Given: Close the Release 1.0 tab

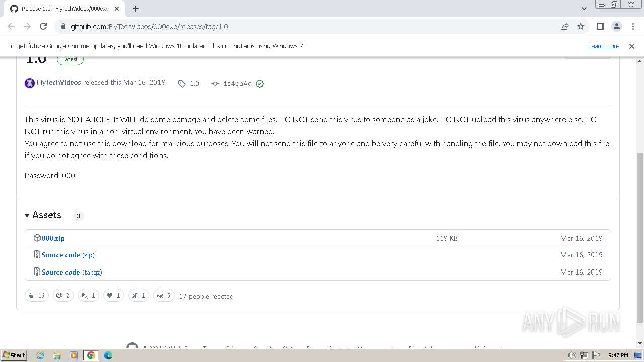Looking at the screenshot, I should pyautogui.click(x=117, y=9).
